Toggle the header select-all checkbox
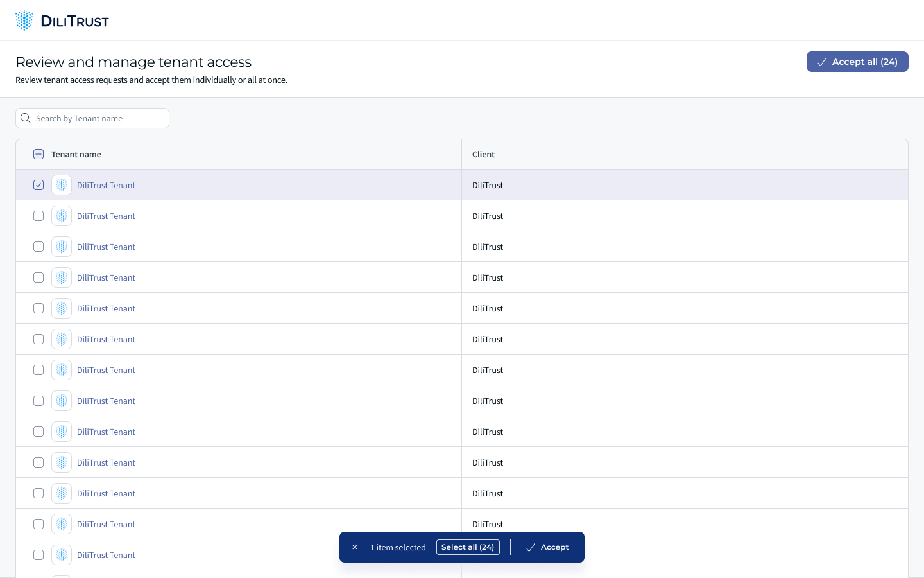 pyautogui.click(x=38, y=154)
